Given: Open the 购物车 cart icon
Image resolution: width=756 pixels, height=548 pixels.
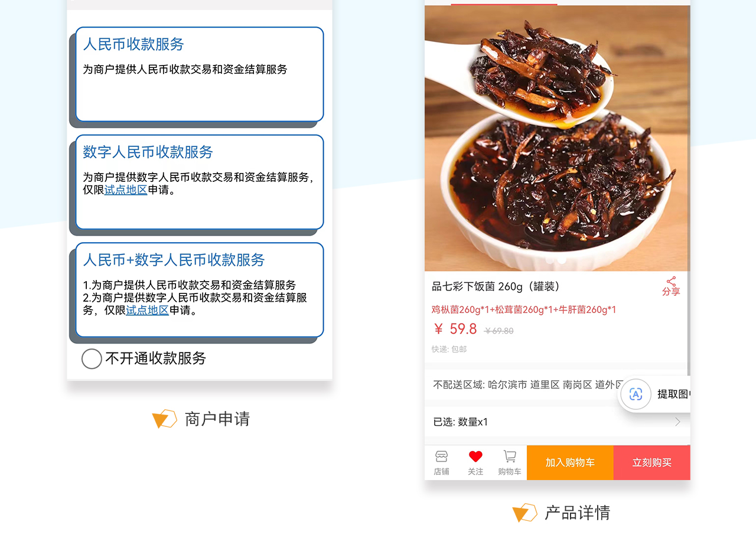Looking at the screenshot, I should coord(510,462).
